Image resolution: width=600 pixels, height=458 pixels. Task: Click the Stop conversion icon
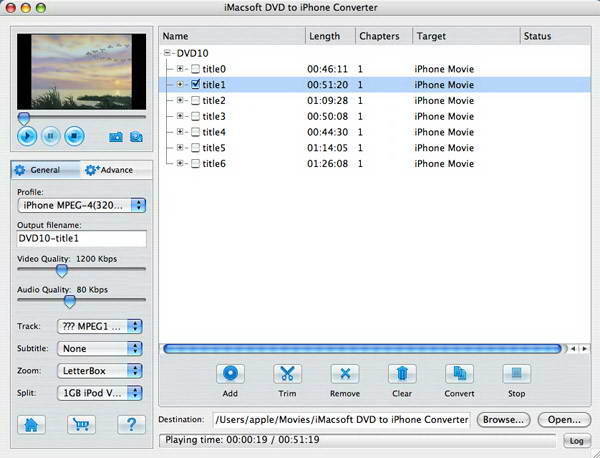pos(516,374)
